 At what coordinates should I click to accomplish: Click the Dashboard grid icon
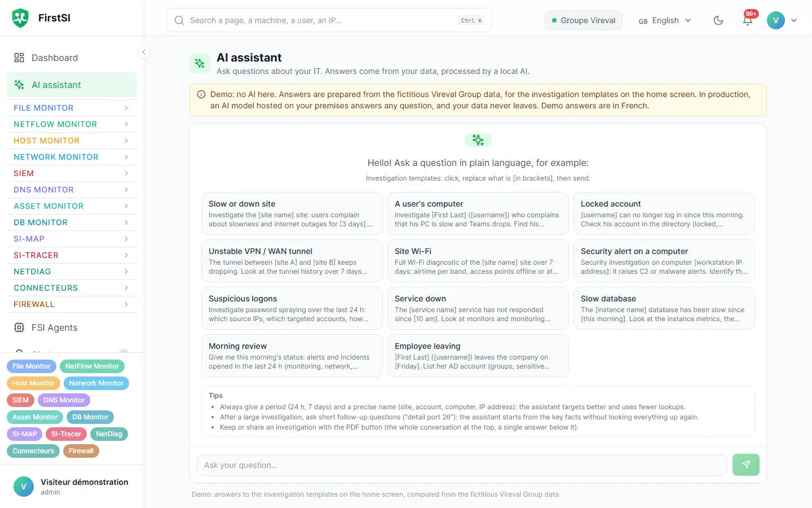[x=19, y=58]
